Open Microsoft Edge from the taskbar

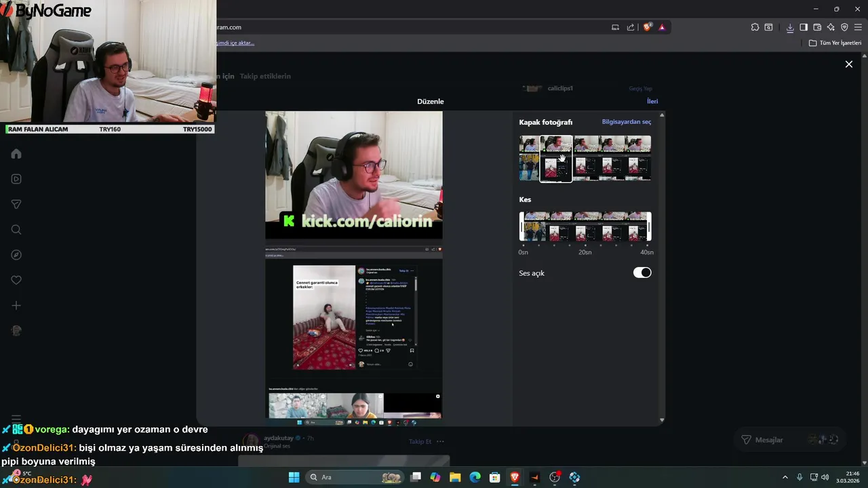[475, 477]
